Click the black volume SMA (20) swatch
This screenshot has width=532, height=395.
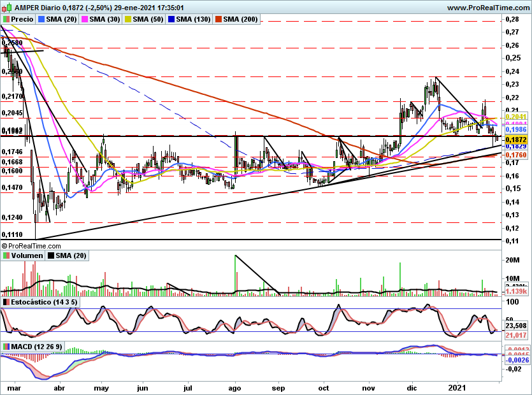pyautogui.click(x=51, y=255)
